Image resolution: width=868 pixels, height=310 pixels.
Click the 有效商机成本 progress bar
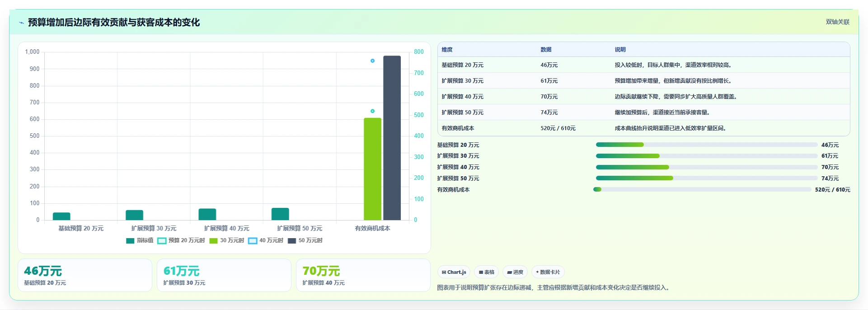coord(702,189)
